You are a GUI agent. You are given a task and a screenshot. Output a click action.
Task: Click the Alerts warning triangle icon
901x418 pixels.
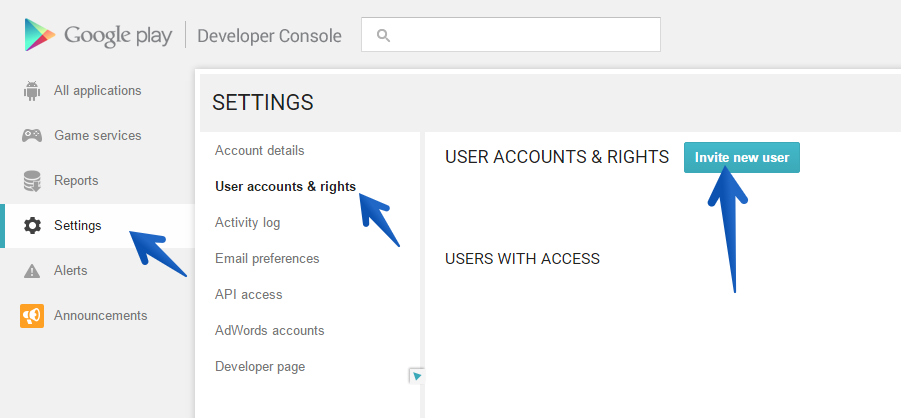[32, 271]
